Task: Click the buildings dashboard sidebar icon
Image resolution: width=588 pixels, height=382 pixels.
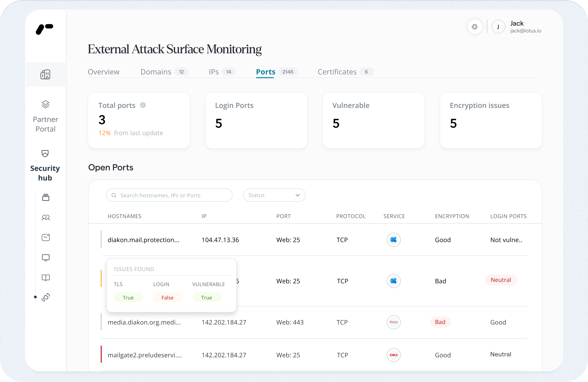Action: (46, 74)
